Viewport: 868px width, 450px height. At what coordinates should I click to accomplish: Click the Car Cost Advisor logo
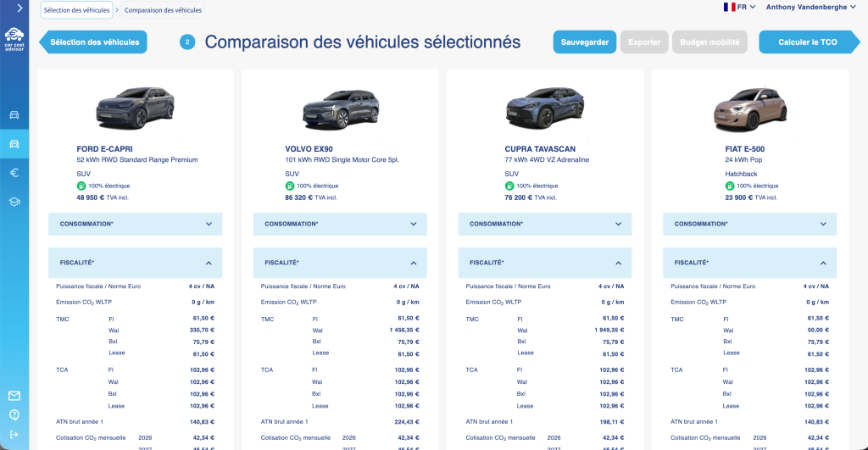(x=14, y=38)
